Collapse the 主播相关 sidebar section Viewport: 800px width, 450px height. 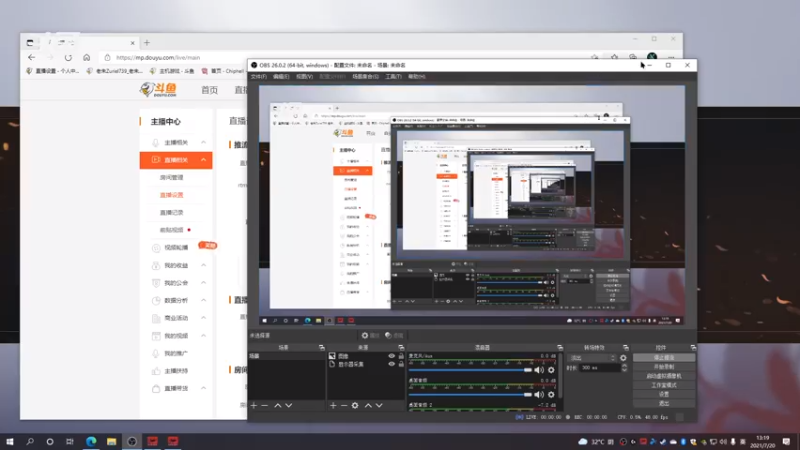[x=204, y=142]
